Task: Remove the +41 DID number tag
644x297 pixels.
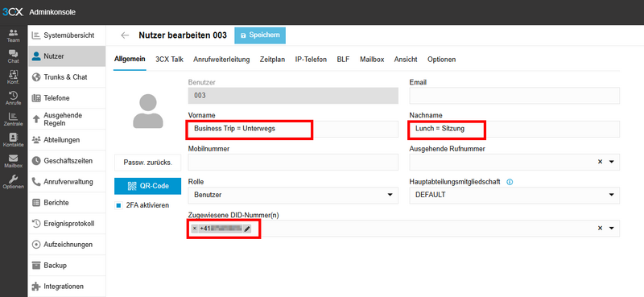Action: tap(194, 229)
